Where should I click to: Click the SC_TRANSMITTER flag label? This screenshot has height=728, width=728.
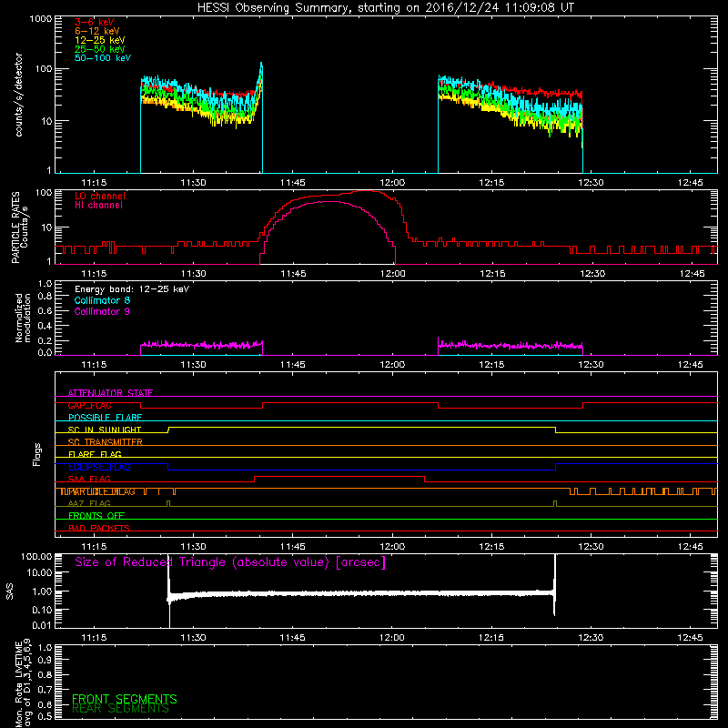(105, 442)
